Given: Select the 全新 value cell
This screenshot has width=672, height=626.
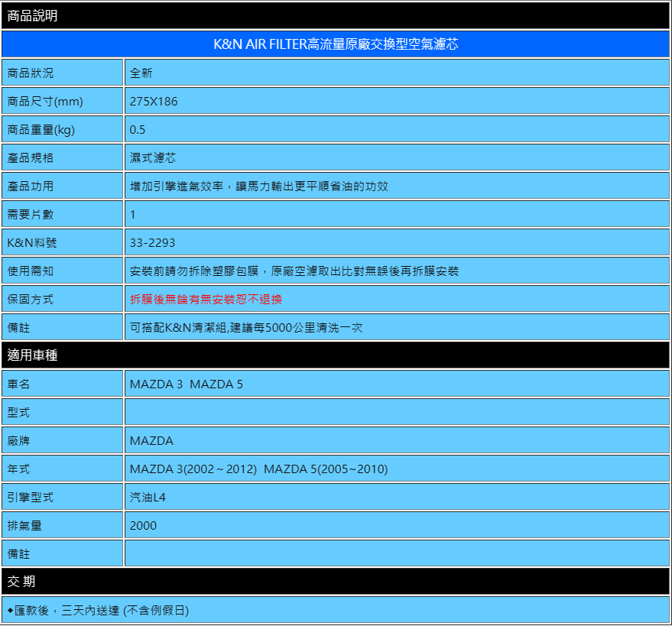Looking at the screenshot, I should click(397, 73).
